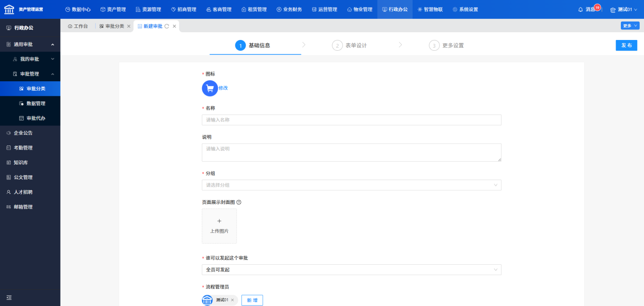
Task: Select the 行政办公 top menu
Action: 395,9
